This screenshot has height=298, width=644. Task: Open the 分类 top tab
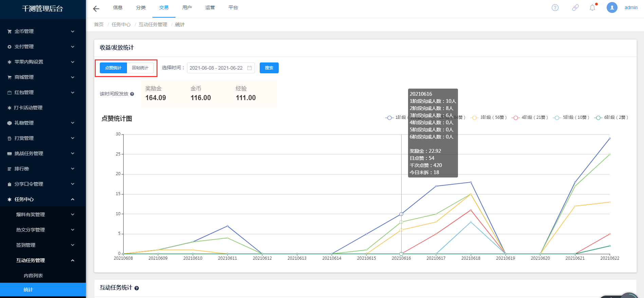(x=141, y=7)
